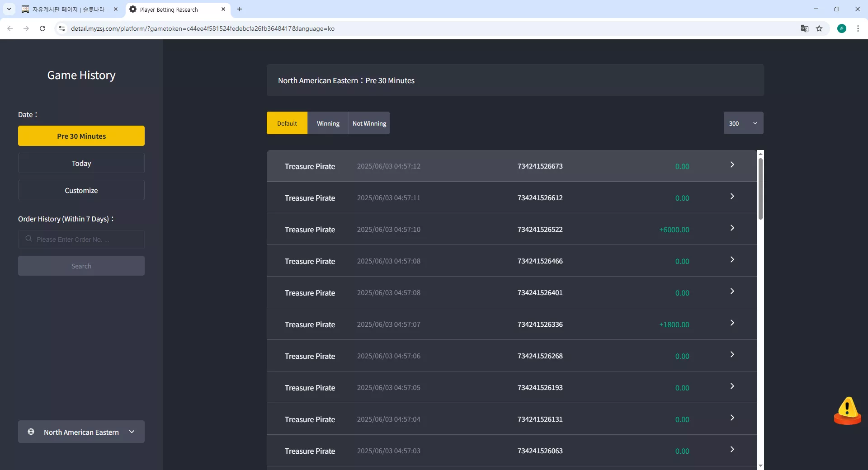Image resolution: width=868 pixels, height=470 pixels.
Task: Bookmark this page with the star icon
Action: (819, 28)
